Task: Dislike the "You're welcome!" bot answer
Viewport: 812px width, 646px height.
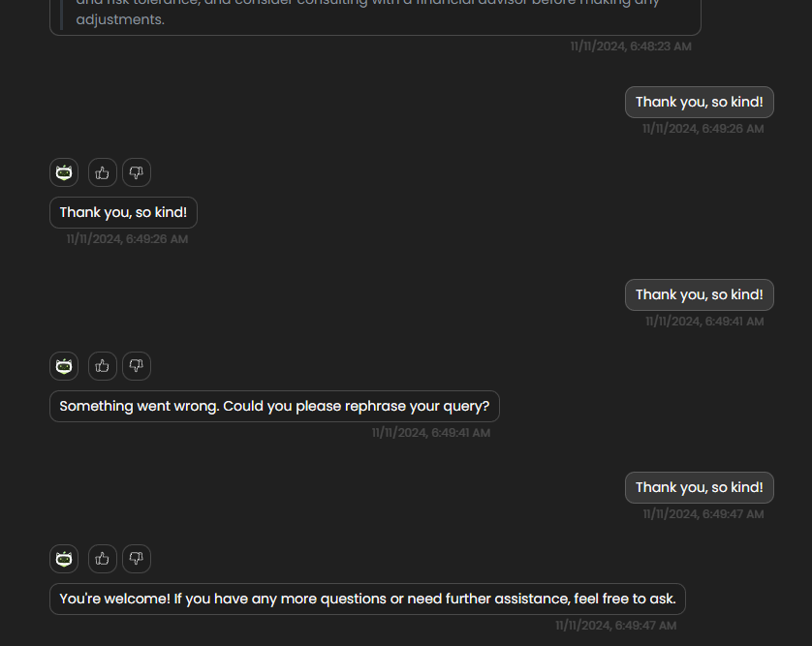Action: click(137, 559)
